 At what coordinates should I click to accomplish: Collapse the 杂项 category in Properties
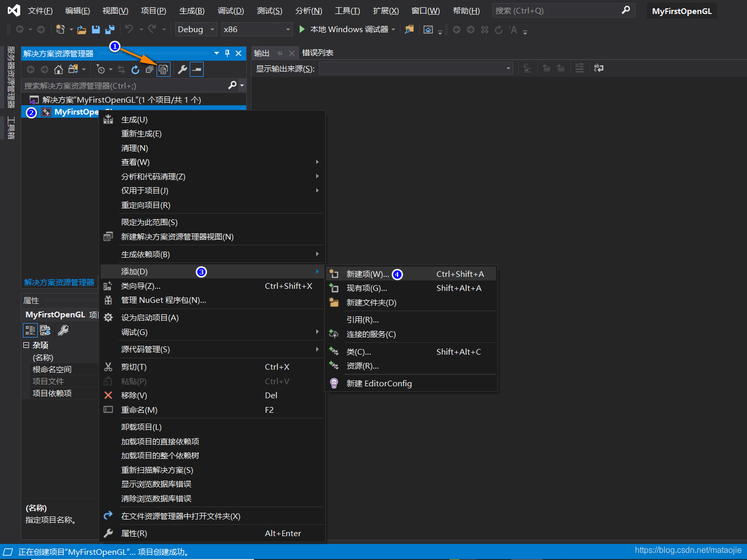26,345
